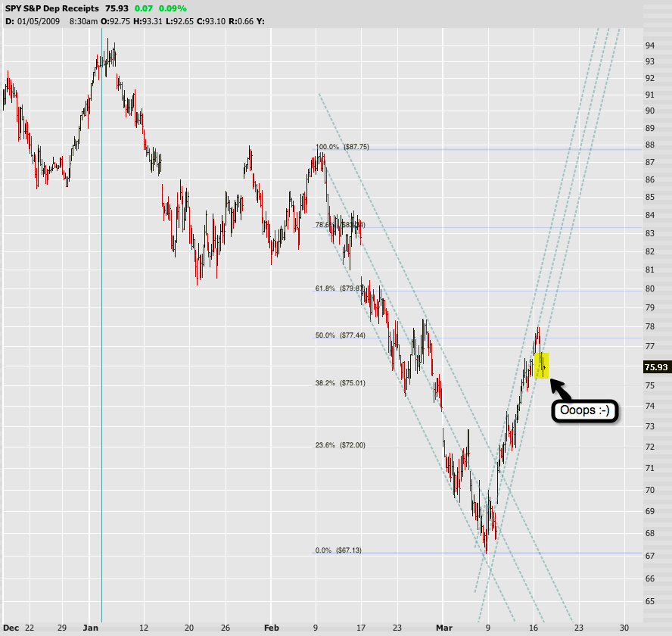Click 88 on the price axis
The height and width of the screenshot is (636, 672).
(650, 145)
